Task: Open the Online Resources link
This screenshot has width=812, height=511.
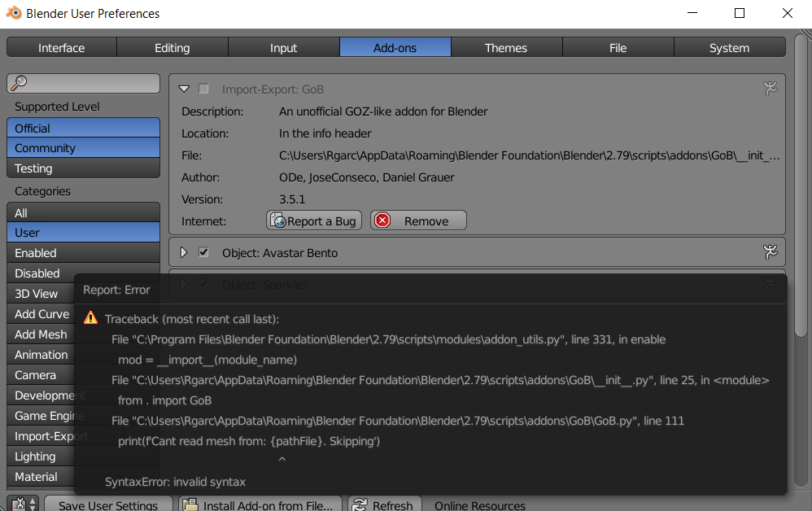Action: pyautogui.click(x=479, y=505)
